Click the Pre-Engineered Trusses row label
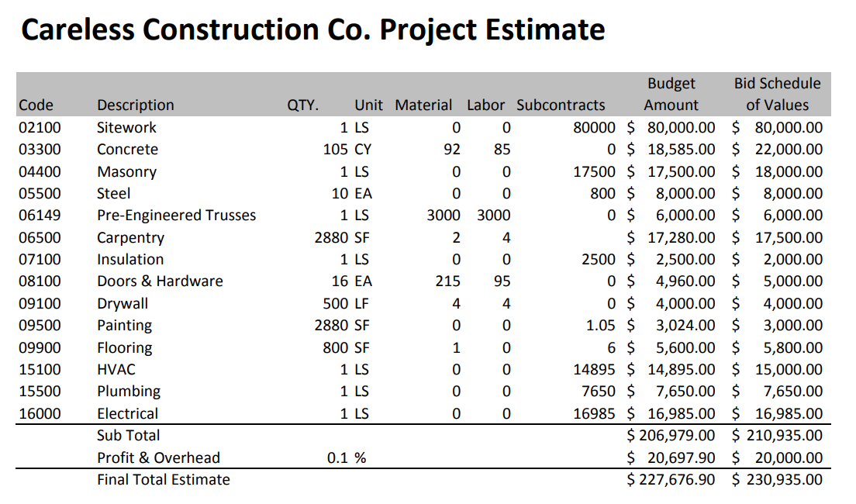The width and height of the screenshot is (856, 504). [x=175, y=216]
